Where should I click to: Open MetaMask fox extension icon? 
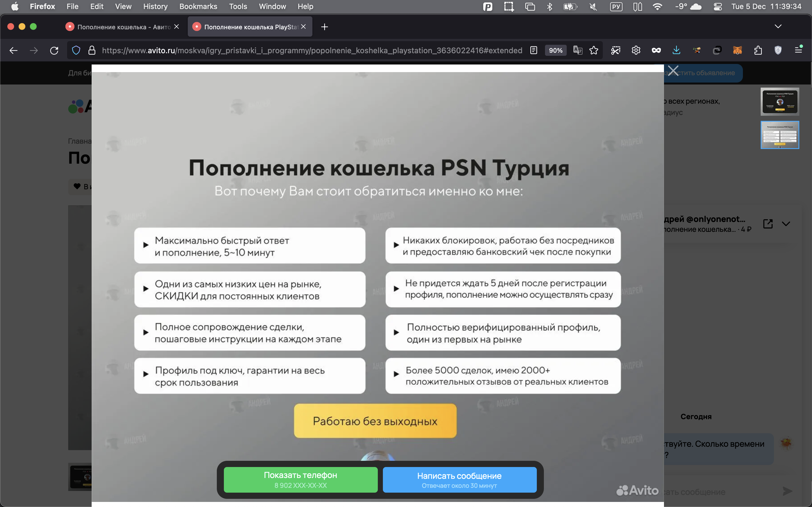click(x=737, y=50)
